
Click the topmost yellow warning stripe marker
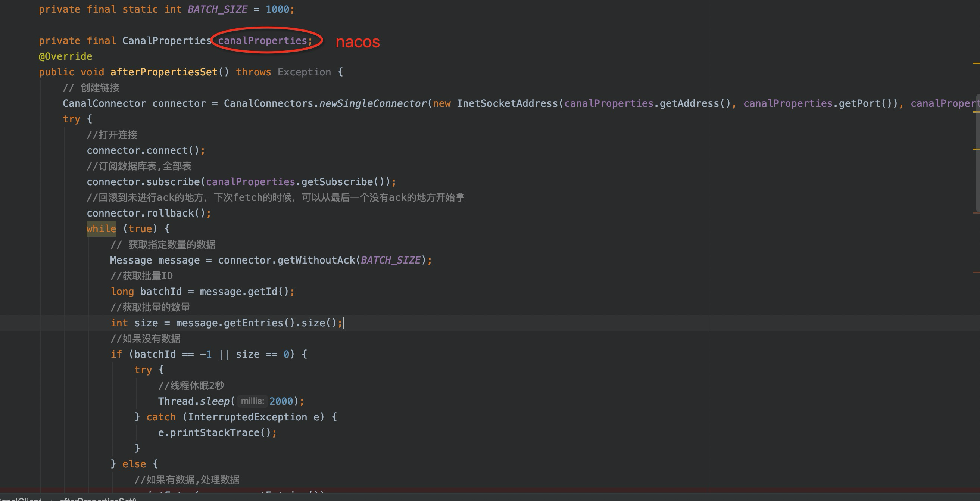(976, 63)
